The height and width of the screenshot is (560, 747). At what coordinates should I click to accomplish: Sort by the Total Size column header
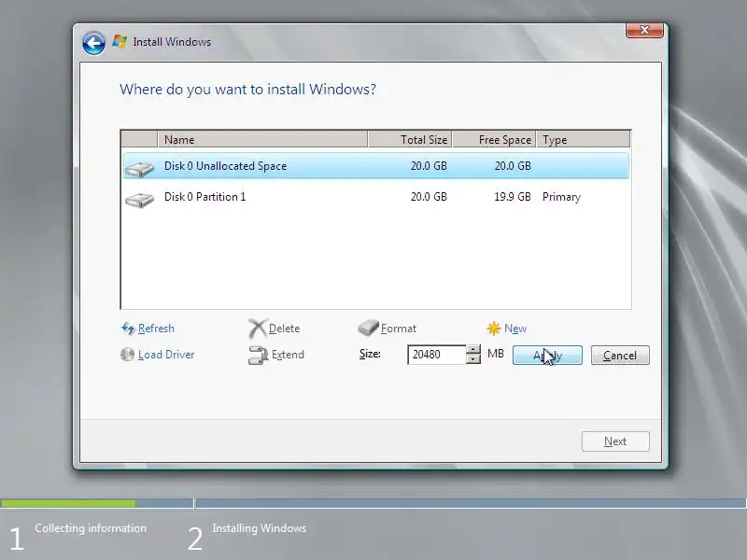click(410, 139)
